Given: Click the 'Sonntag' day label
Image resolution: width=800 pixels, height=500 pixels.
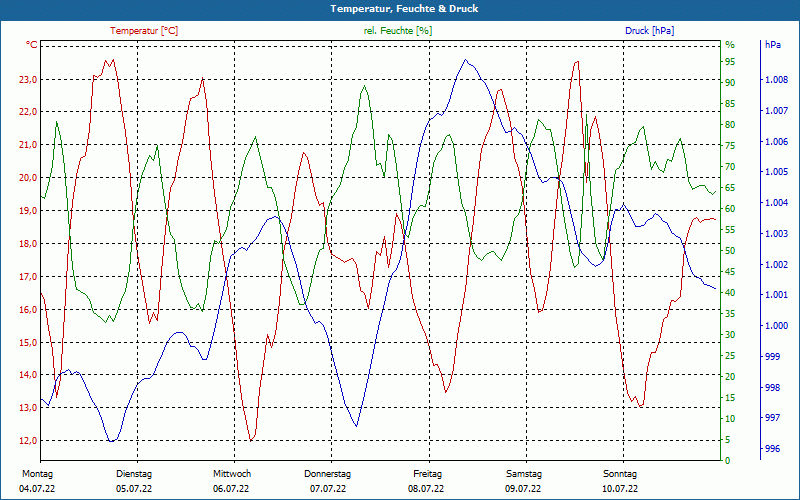Looking at the screenshot, I should pos(620,474).
